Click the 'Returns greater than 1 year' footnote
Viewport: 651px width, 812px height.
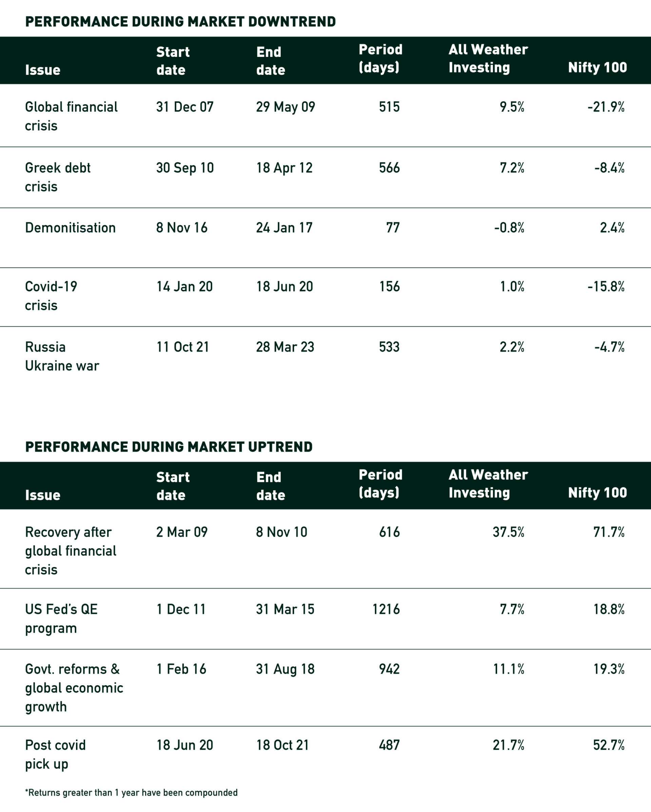pos(131,793)
